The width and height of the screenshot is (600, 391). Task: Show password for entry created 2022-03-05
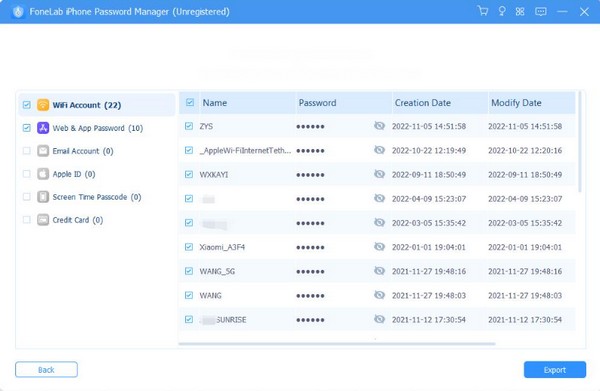(379, 222)
